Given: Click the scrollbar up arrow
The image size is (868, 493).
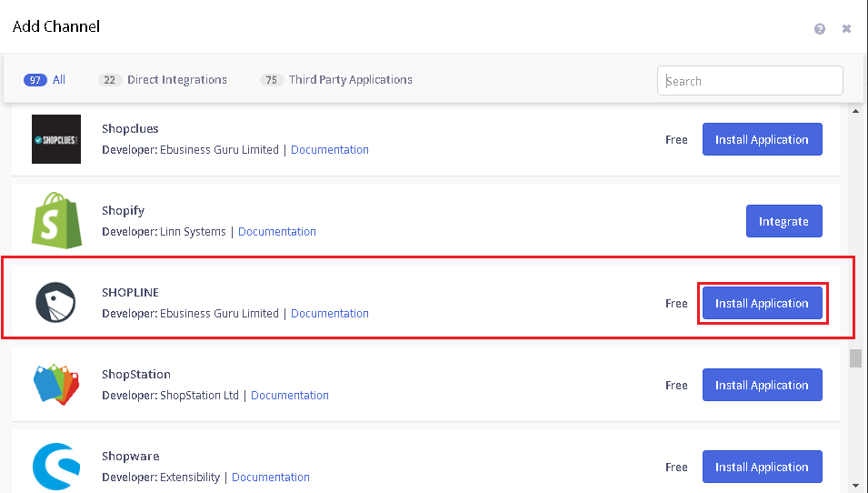Looking at the screenshot, I should [x=856, y=111].
